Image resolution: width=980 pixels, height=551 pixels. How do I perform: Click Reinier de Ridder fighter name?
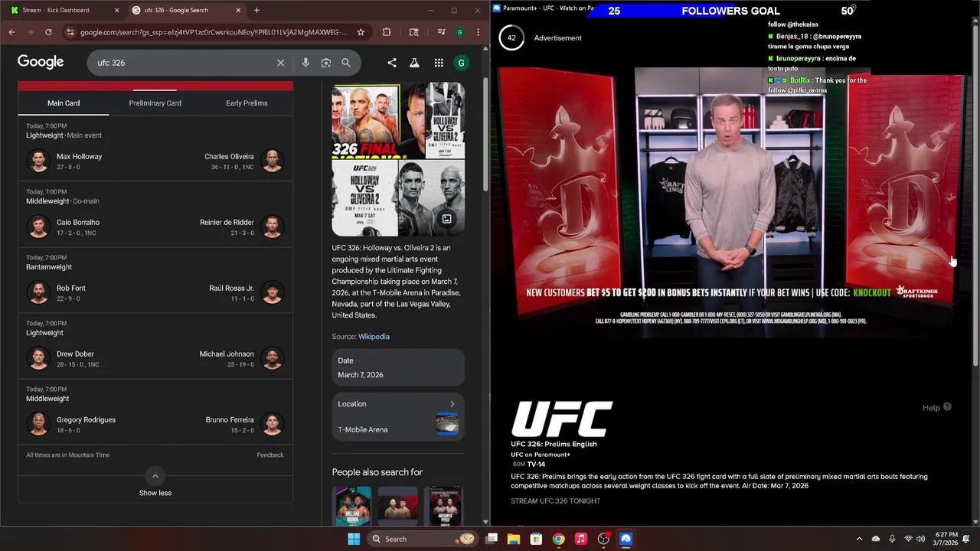(x=227, y=223)
